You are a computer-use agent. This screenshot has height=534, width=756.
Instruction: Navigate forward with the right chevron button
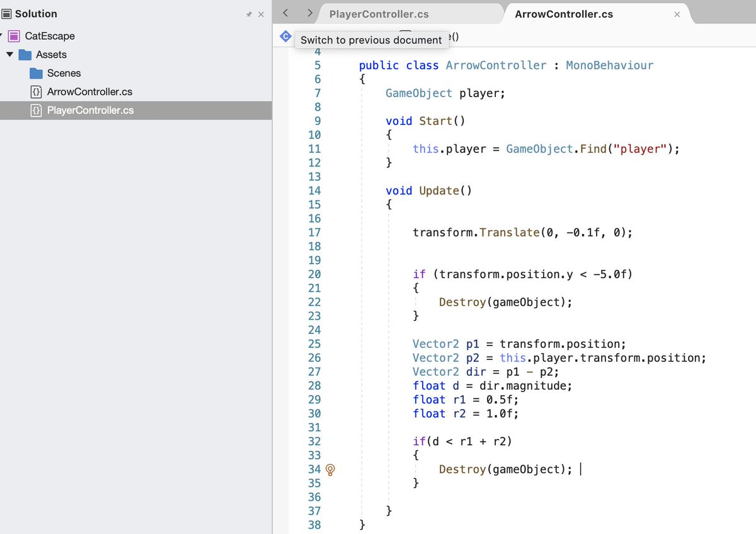point(309,13)
